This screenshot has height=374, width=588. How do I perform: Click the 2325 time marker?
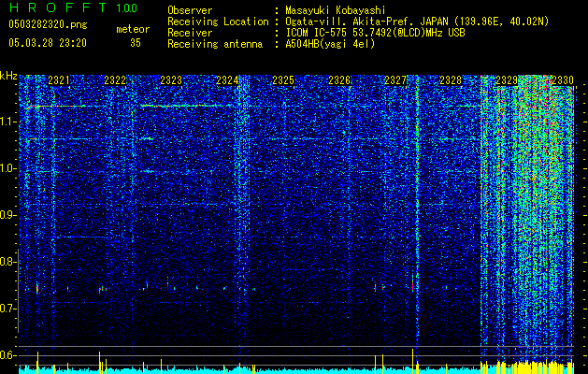pos(283,79)
